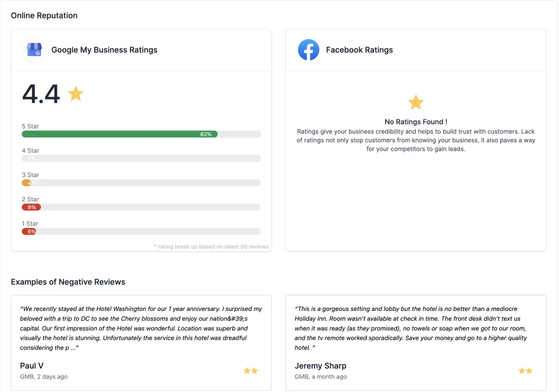This screenshot has width=559, height=392.
Task: Open Paul V's review text
Action: point(141,328)
